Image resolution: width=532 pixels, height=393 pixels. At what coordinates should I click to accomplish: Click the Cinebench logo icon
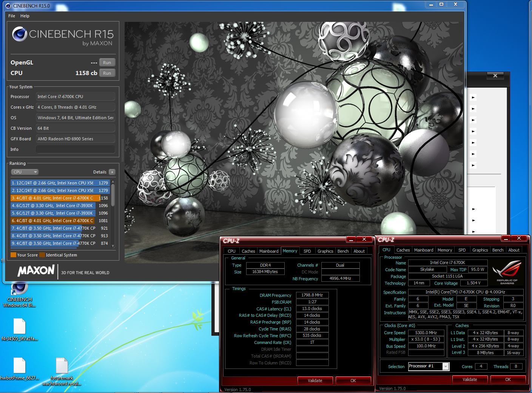[20, 34]
